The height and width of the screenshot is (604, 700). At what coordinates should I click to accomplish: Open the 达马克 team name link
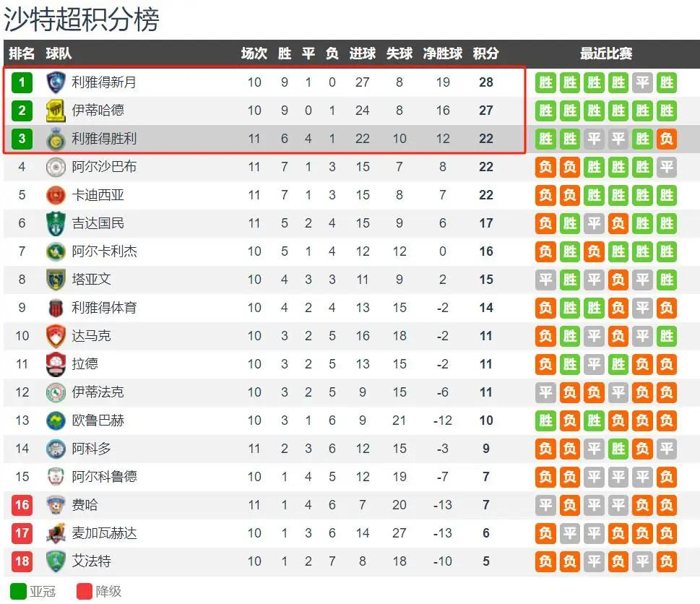click(x=91, y=336)
